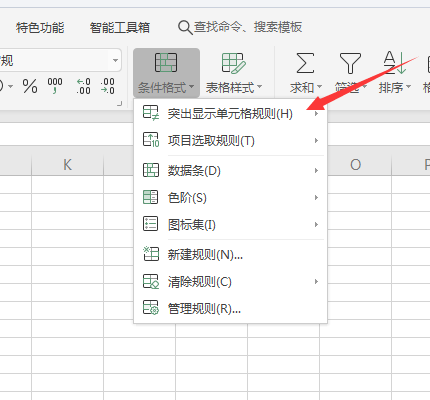This screenshot has height=400, width=430.
Task: Open the number format combo box dropdown
Action: pyautogui.click(x=115, y=61)
